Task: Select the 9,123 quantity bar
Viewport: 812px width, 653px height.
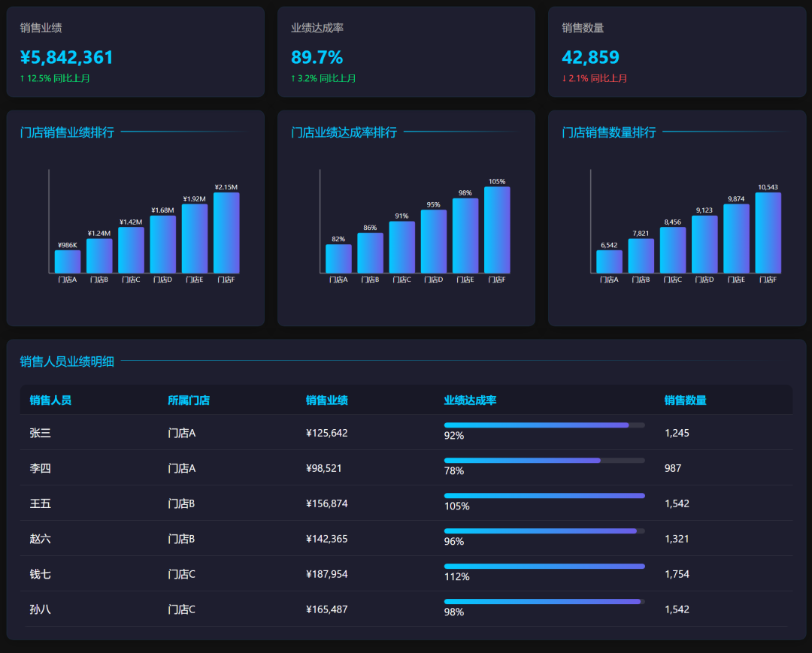Action: 704,244
